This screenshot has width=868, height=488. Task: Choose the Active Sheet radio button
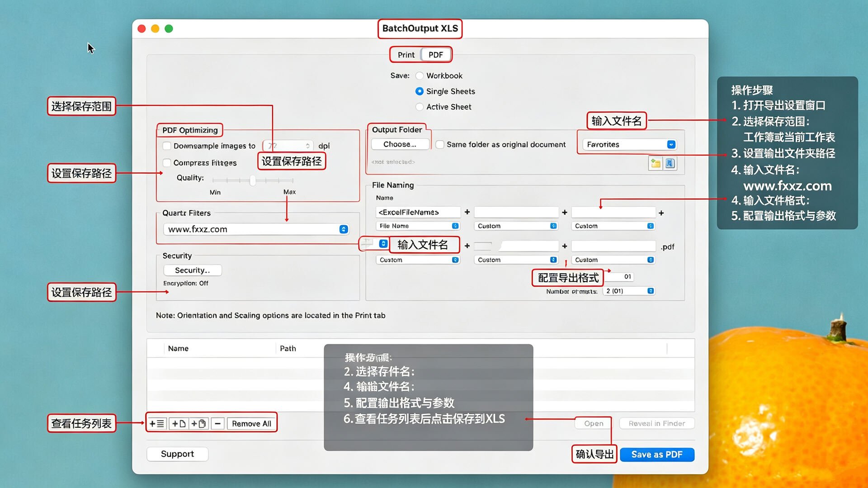pyautogui.click(x=420, y=107)
